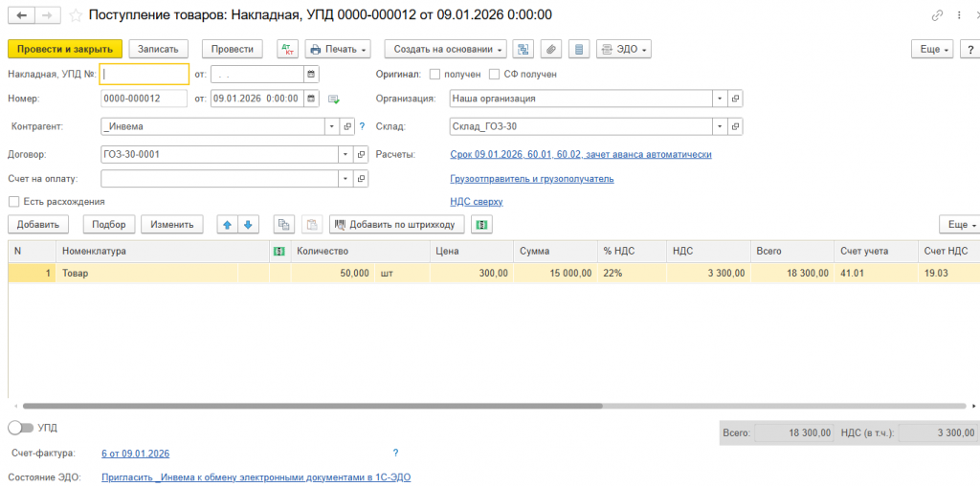Expand Создать на основании dropdown

[x=446, y=49]
